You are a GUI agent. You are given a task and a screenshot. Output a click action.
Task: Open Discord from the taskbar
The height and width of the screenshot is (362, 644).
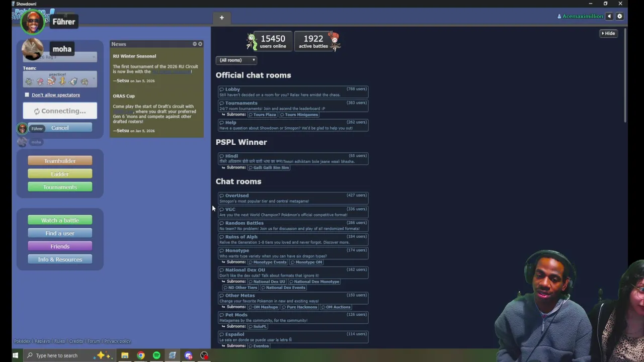tap(189, 355)
